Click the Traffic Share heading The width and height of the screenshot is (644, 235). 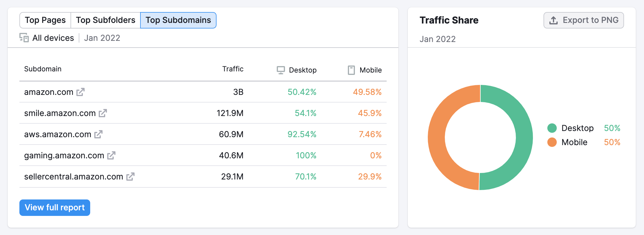click(449, 20)
